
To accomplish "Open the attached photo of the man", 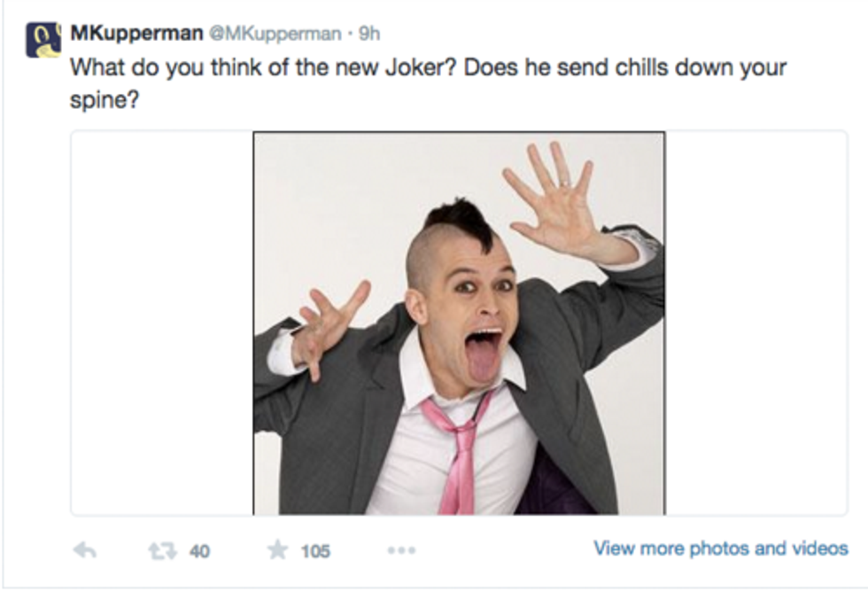I will 459,323.
